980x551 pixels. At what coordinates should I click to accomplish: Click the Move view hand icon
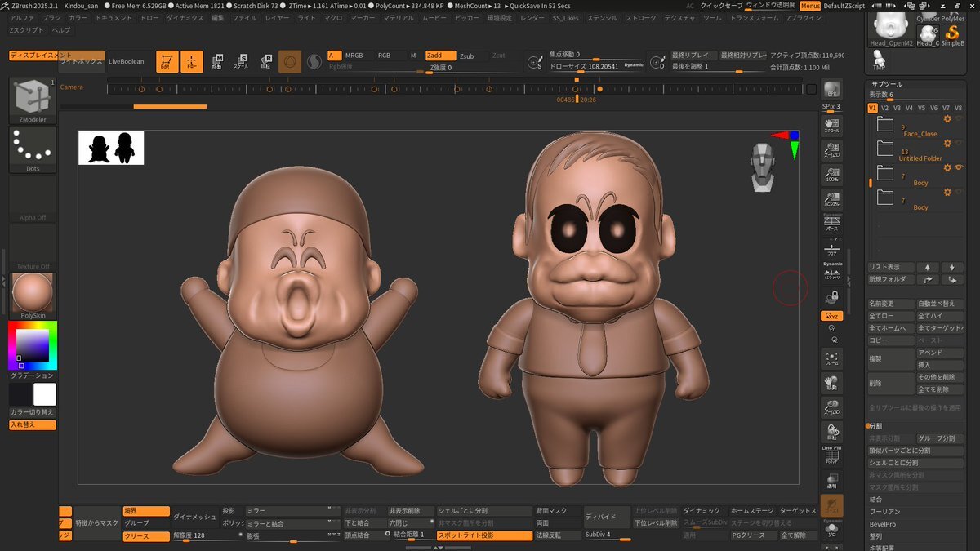[832, 384]
